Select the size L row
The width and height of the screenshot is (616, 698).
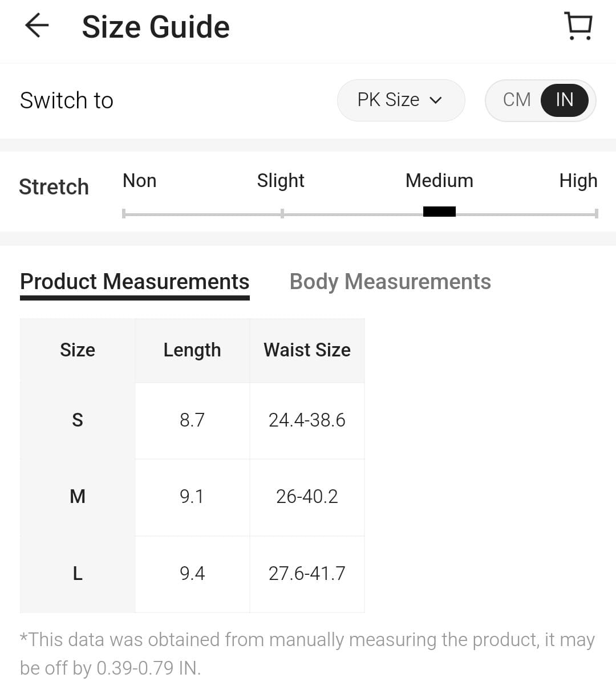pos(78,573)
